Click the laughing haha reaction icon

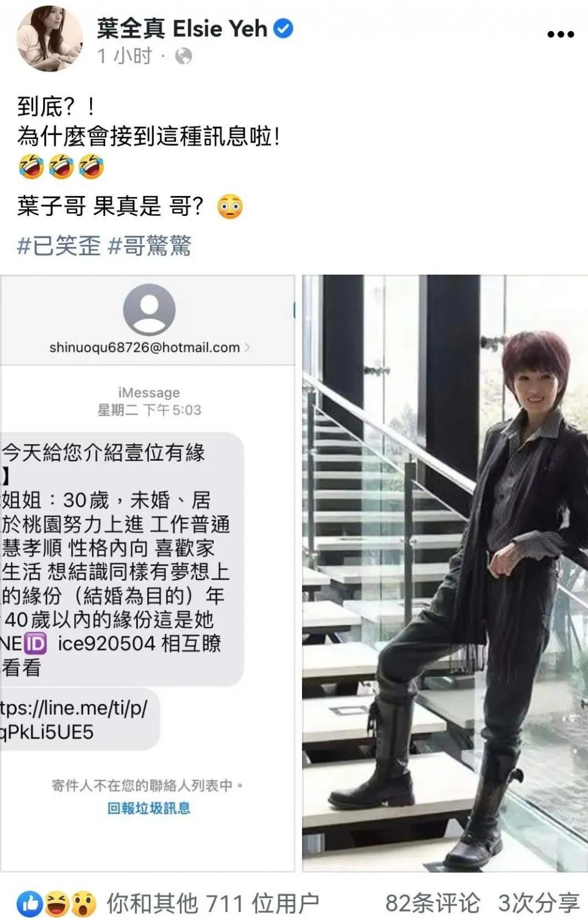click(57, 904)
